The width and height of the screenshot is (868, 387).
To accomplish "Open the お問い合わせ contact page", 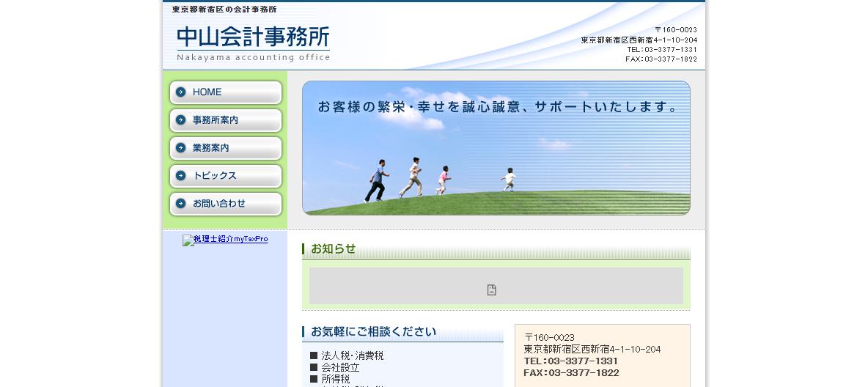I will pyautogui.click(x=226, y=204).
